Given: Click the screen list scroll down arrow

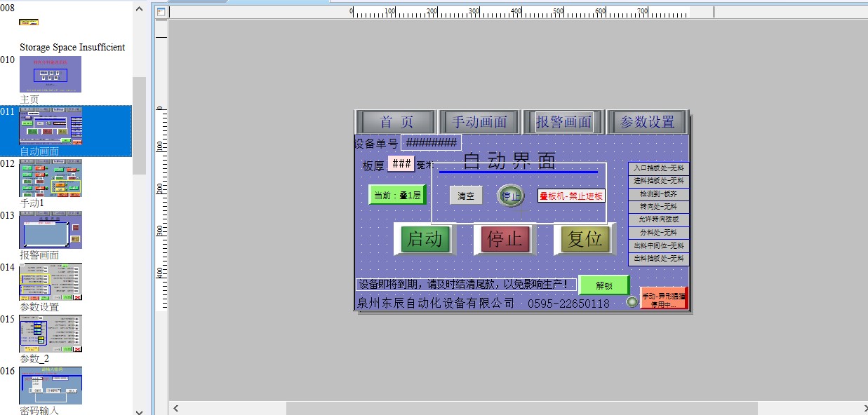Looking at the screenshot, I should (x=139, y=411).
